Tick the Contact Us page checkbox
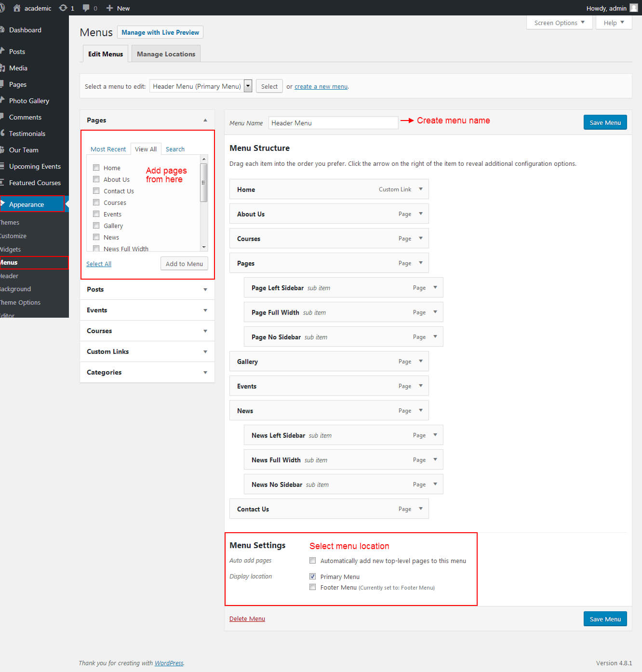 pyautogui.click(x=96, y=191)
